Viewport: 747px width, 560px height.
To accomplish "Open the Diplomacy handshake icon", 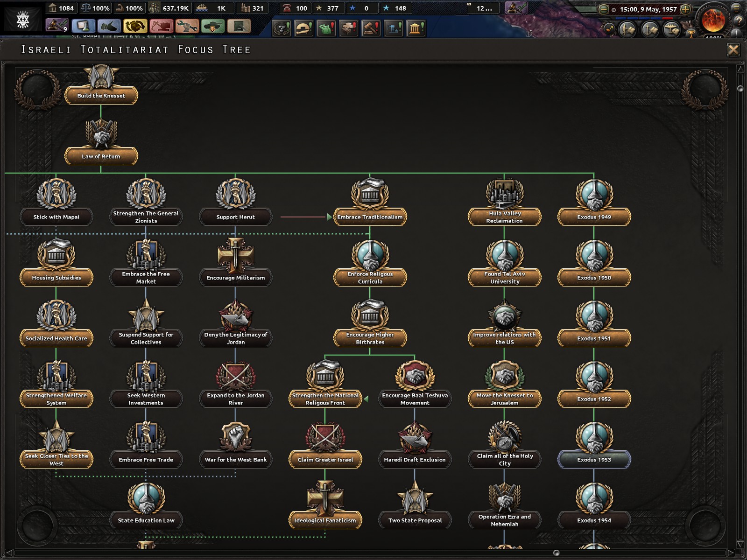I will click(109, 26).
